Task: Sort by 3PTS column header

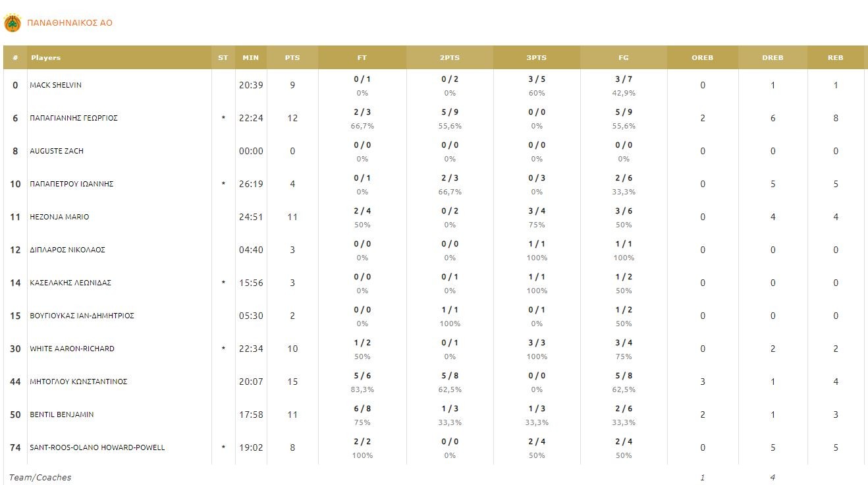Action: coord(537,57)
